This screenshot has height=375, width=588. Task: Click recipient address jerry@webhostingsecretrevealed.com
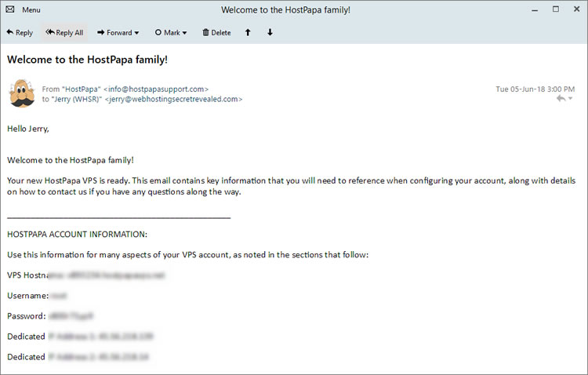click(173, 99)
